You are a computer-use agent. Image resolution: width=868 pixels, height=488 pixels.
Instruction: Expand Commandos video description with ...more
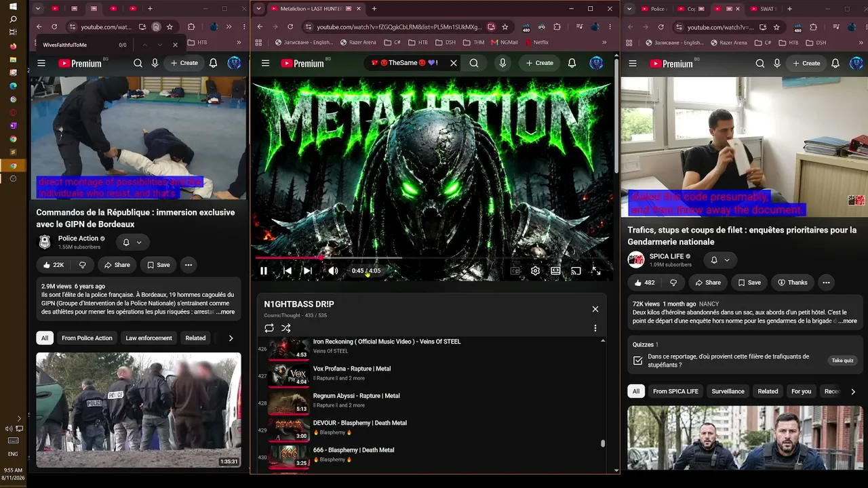pyautogui.click(x=225, y=312)
